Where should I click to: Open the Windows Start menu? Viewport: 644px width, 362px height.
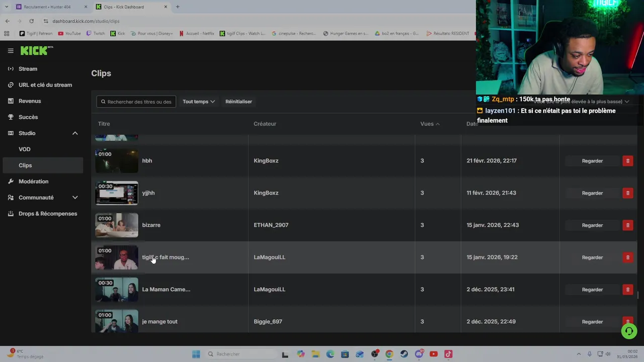point(196,354)
